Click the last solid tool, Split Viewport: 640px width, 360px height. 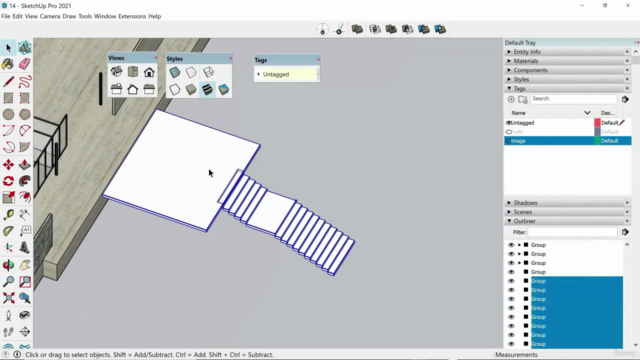(x=440, y=29)
